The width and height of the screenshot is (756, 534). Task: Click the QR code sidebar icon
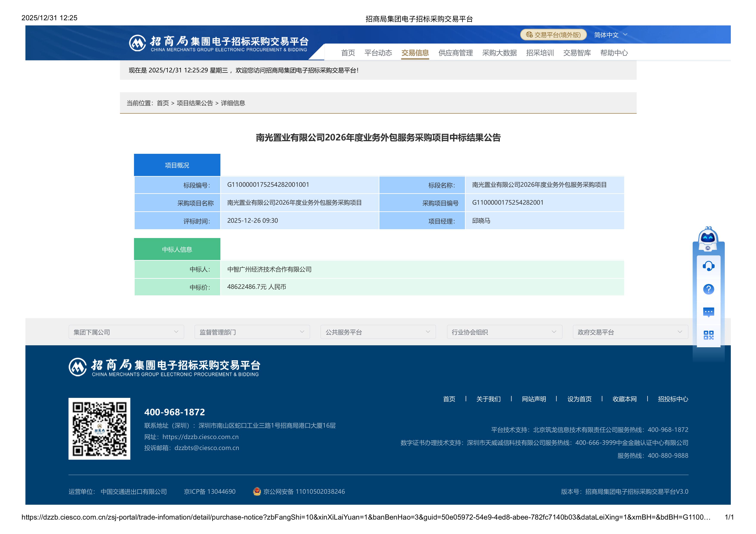point(708,335)
